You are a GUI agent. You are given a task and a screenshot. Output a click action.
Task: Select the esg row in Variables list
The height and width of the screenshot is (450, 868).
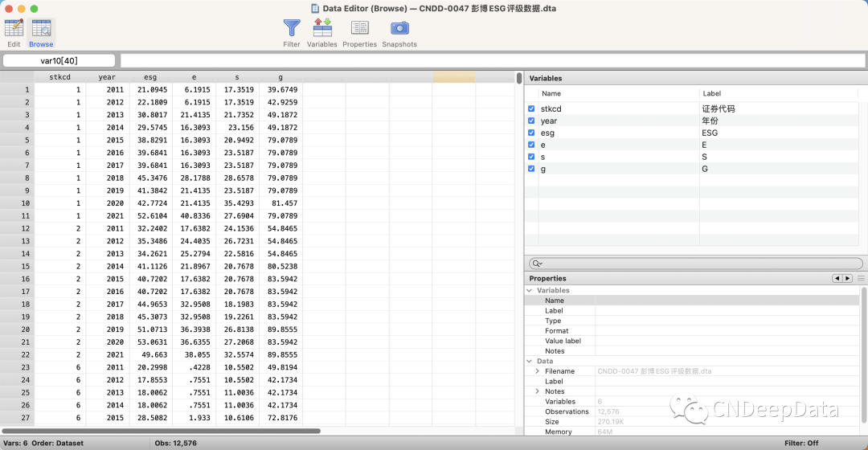pyautogui.click(x=692, y=133)
